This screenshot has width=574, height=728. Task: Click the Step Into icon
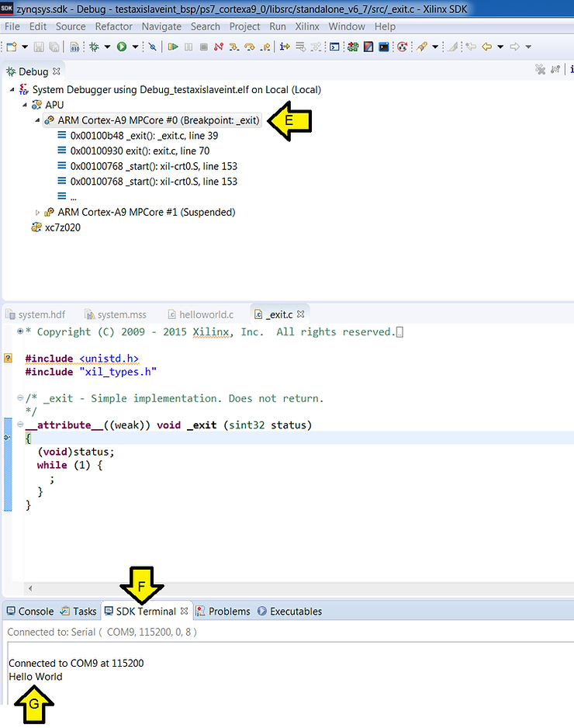(233, 47)
